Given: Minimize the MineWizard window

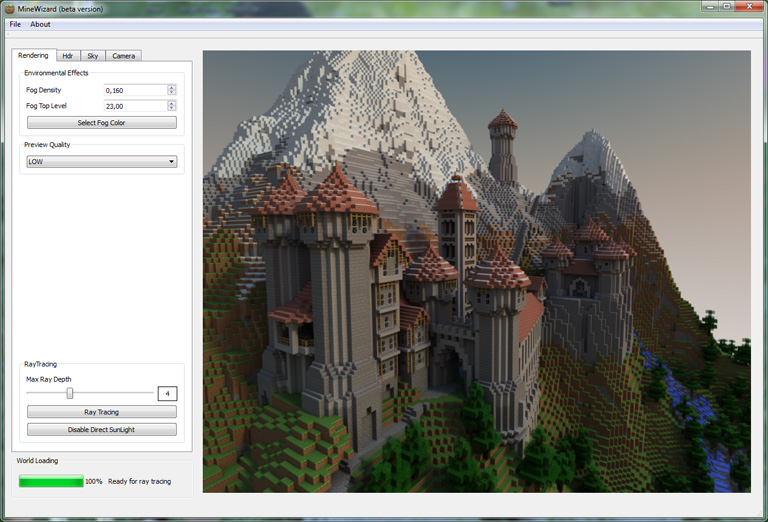Looking at the screenshot, I should [x=710, y=6].
